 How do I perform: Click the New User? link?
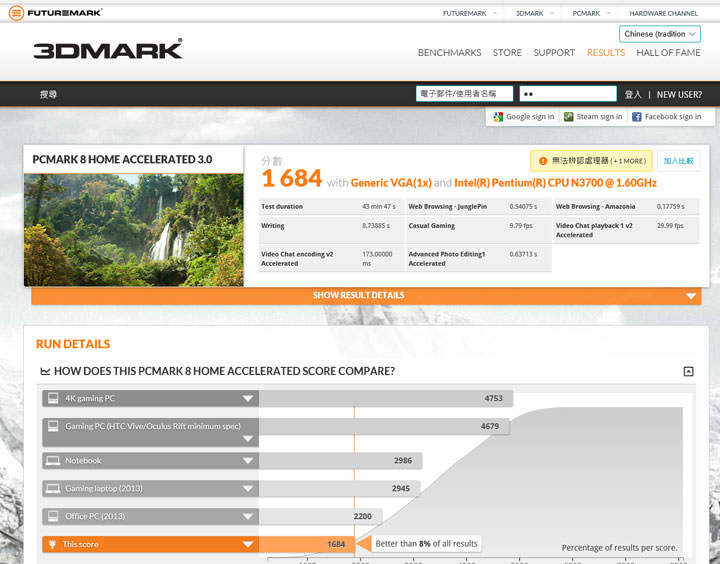pos(679,95)
